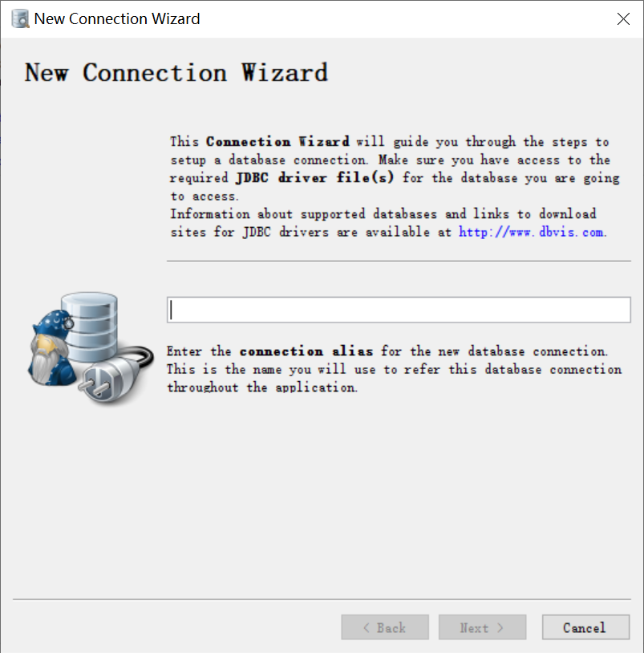Click the left chevron on the Back button
The image size is (644, 653).
point(367,627)
